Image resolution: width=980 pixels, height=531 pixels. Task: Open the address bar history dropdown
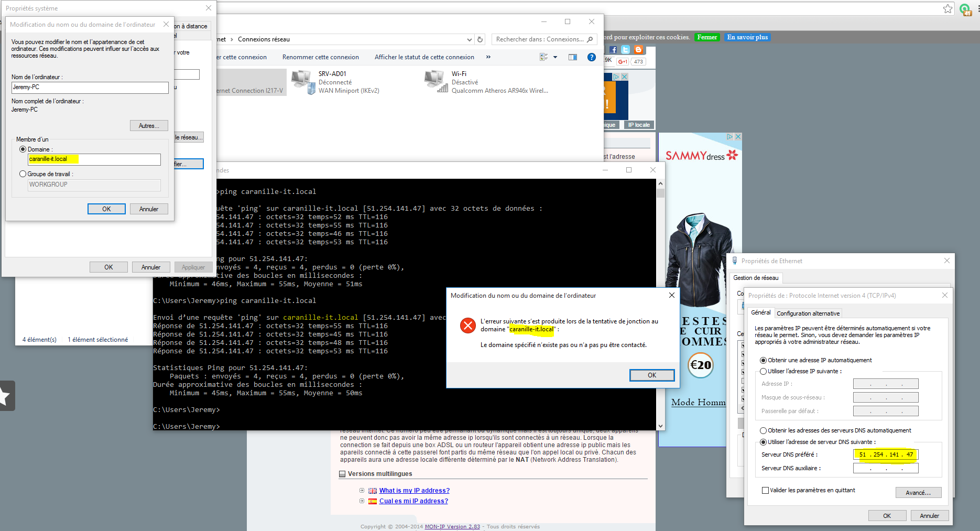[469, 39]
